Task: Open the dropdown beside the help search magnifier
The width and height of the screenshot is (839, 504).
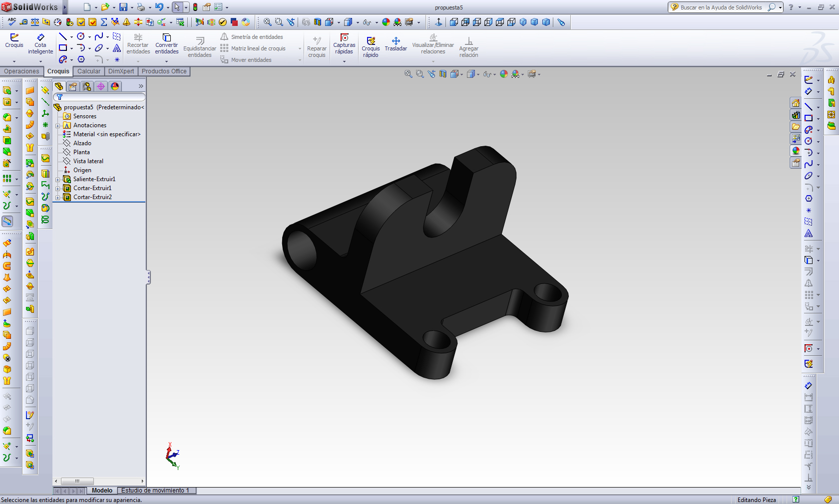Action: point(780,7)
